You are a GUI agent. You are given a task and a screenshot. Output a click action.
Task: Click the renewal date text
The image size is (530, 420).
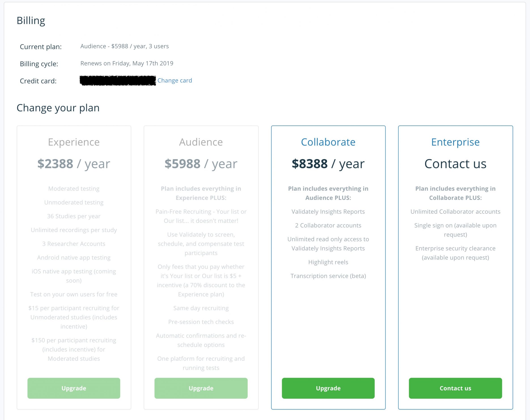127,63
